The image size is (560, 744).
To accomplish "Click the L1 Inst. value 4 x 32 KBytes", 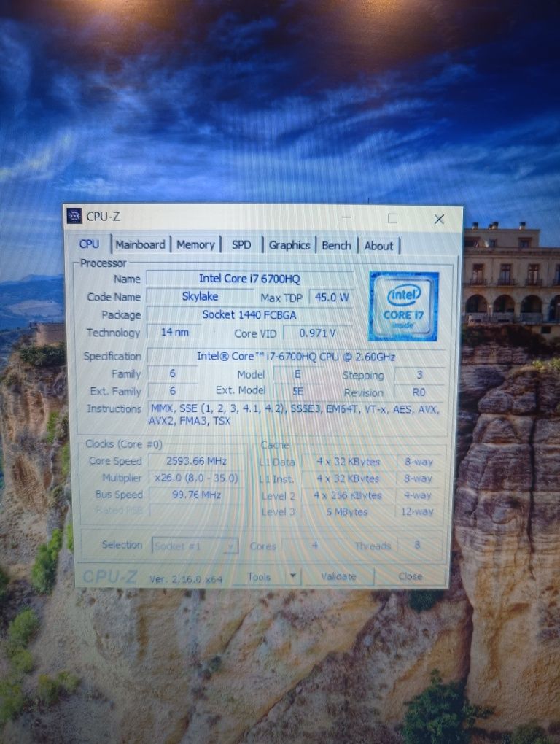I will pyautogui.click(x=348, y=478).
